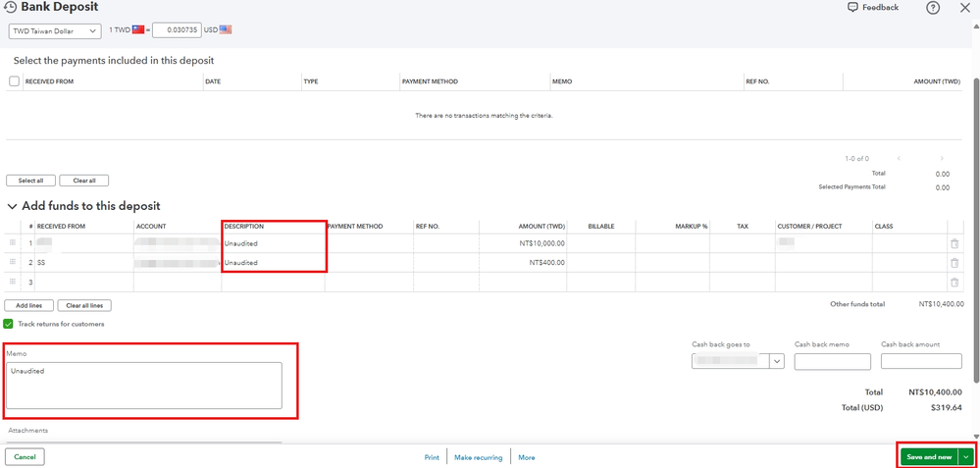This screenshot has width=980, height=468.
Task: Open the Bank Deposit history clock icon
Action: pos(10,8)
